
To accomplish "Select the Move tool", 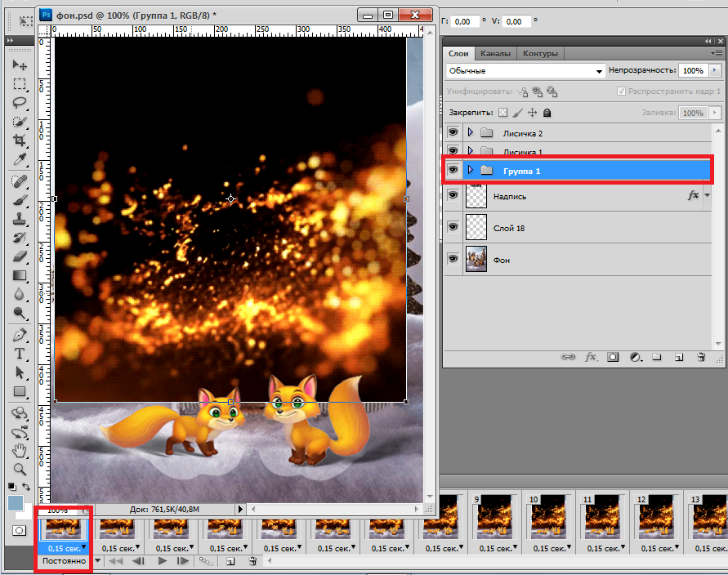I will pyautogui.click(x=19, y=65).
